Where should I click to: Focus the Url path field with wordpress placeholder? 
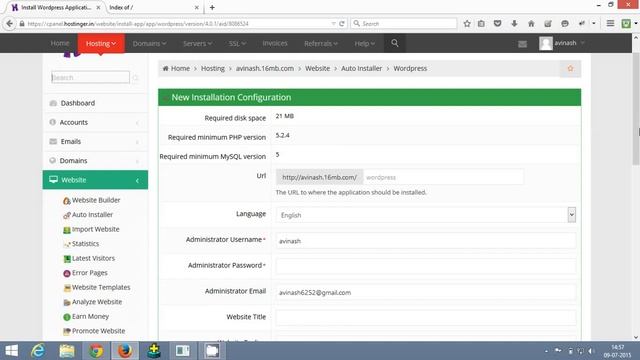click(443, 178)
